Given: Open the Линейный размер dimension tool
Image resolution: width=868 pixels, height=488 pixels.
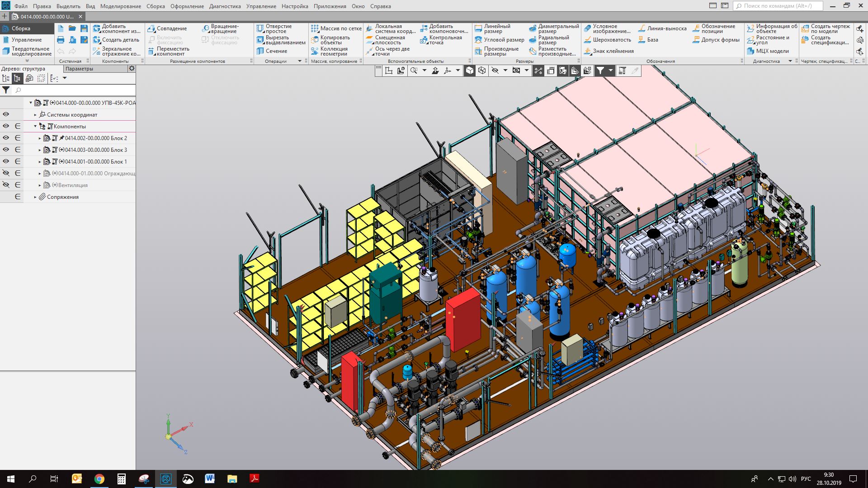Looking at the screenshot, I should point(478,28).
